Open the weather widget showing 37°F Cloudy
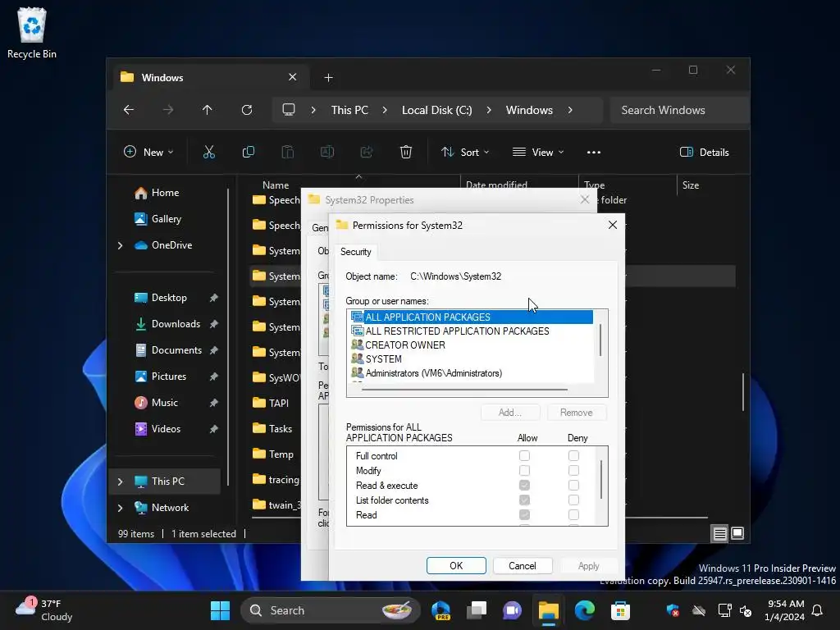Screen dimensions: 840x630 click(x=44, y=610)
